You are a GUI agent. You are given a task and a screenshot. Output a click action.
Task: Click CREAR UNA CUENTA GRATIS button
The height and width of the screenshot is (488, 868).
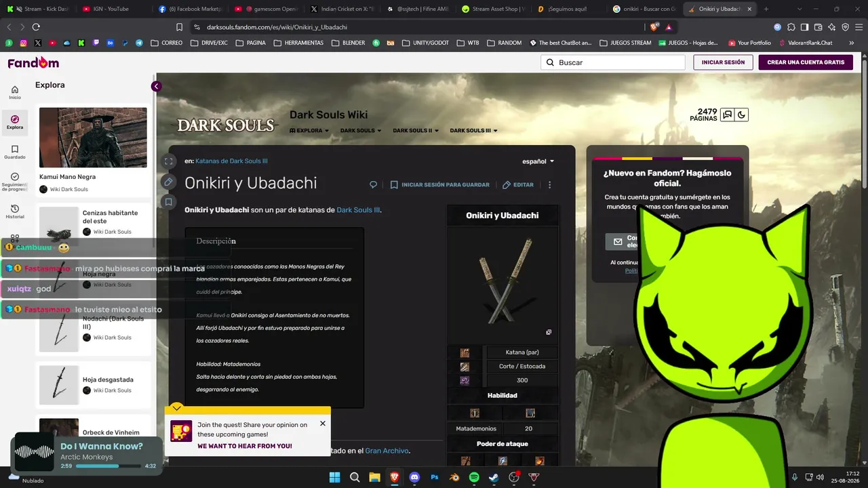(x=806, y=62)
